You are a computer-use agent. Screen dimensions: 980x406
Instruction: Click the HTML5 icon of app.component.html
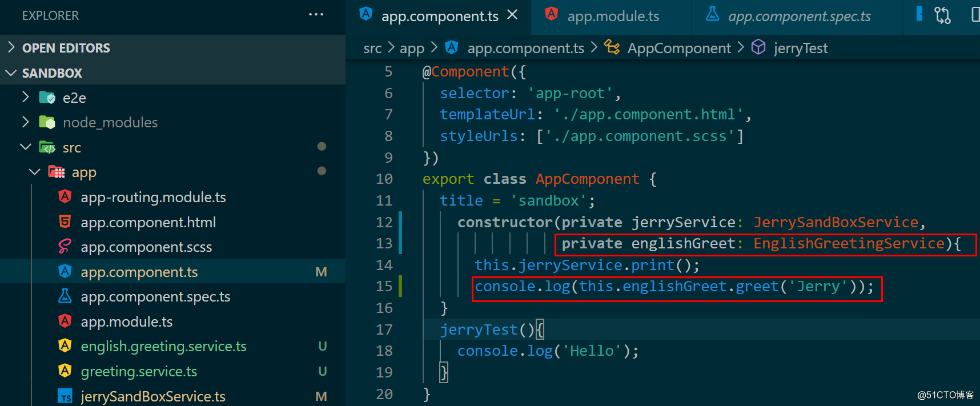pyautogui.click(x=65, y=222)
